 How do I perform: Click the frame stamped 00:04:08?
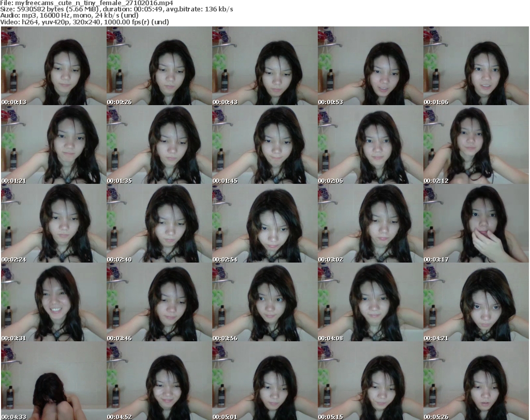[370, 302]
